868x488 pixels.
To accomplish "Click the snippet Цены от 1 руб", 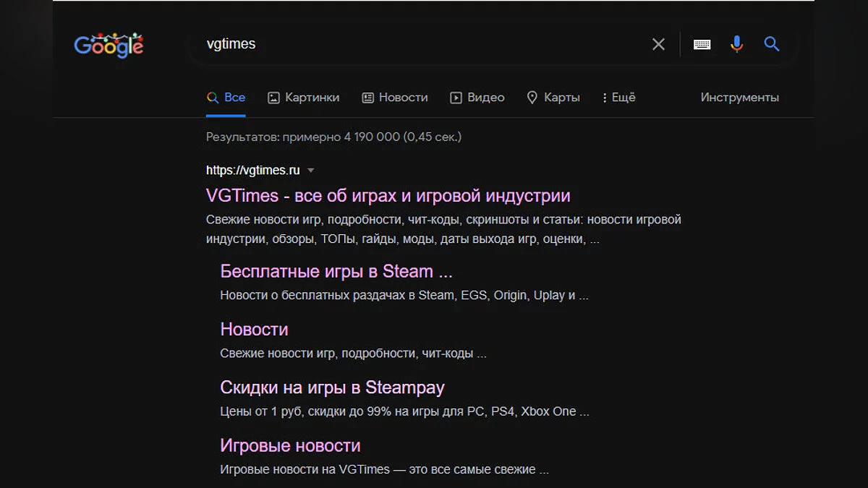I will pyautogui.click(x=404, y=412).
